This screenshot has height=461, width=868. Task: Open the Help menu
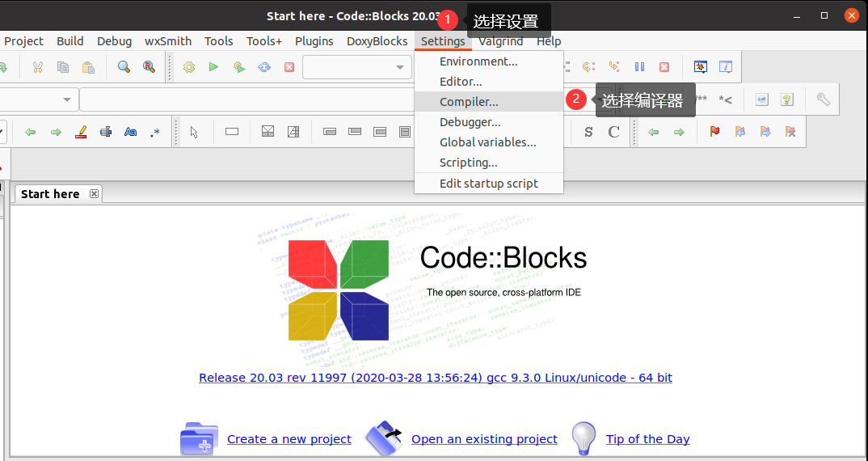[x=549, y=41]
